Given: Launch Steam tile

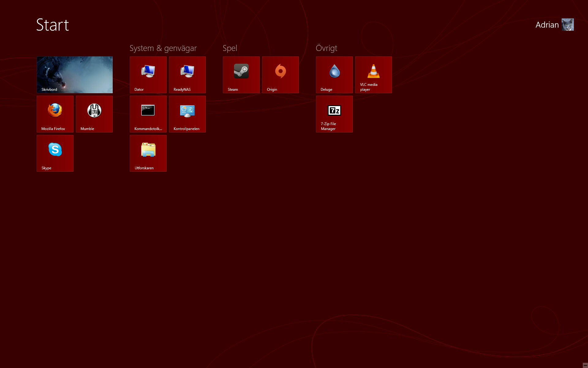Looking at the screenshot, I should pyautogui.click(x=241, y=75).
